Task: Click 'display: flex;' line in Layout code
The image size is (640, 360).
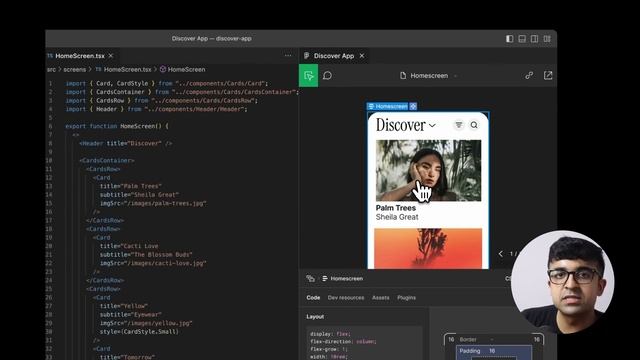Action: [330, 334]
